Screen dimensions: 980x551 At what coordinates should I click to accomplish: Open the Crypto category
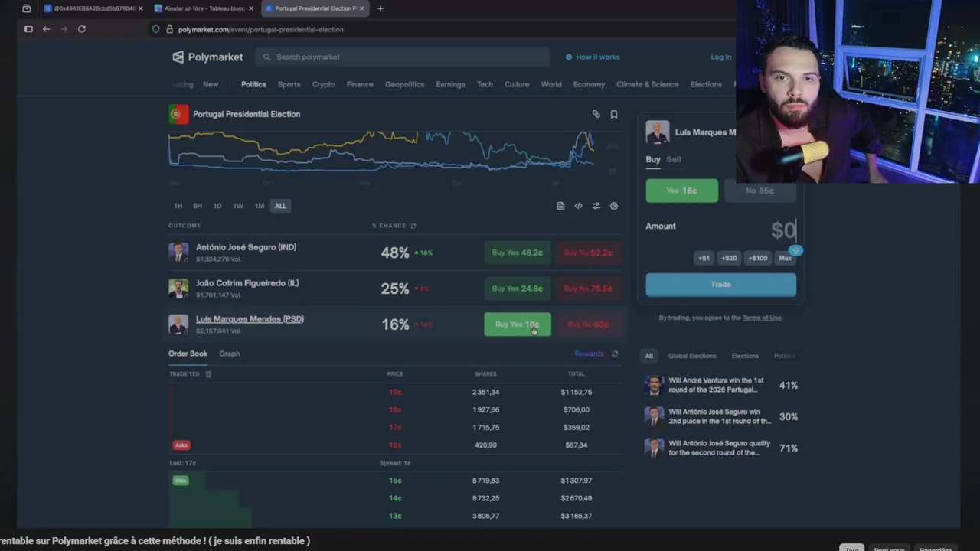(x=323, y=84)
